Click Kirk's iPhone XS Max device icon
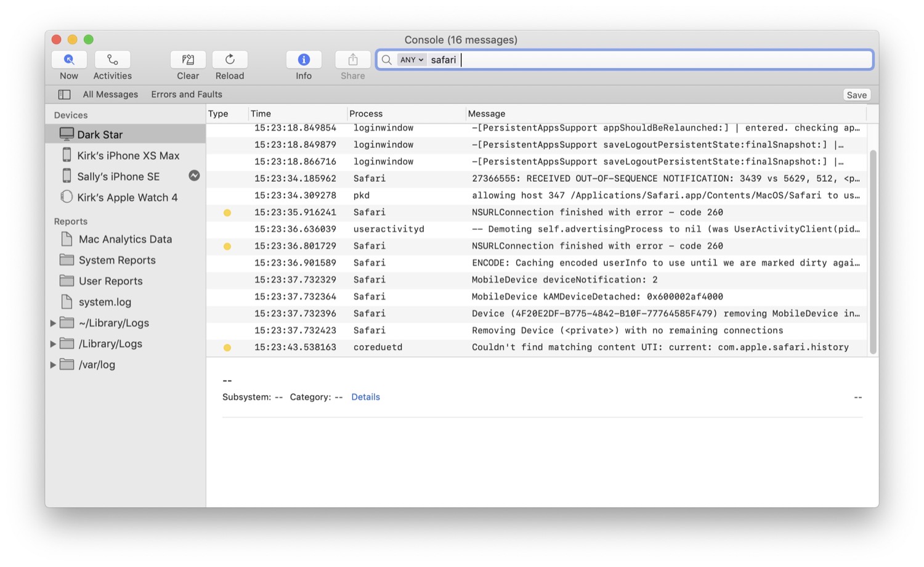924x567 pixels. [x=67, y=155]
